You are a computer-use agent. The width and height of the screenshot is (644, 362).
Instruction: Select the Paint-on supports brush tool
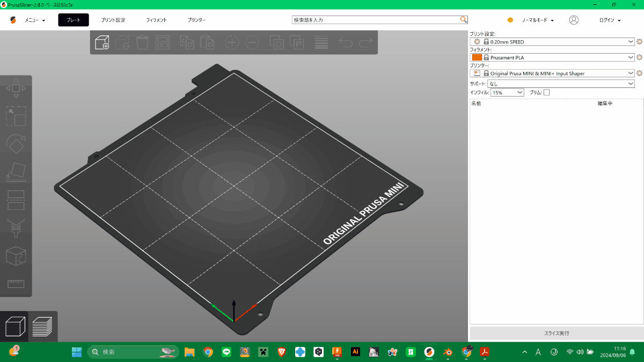(16, 228)
